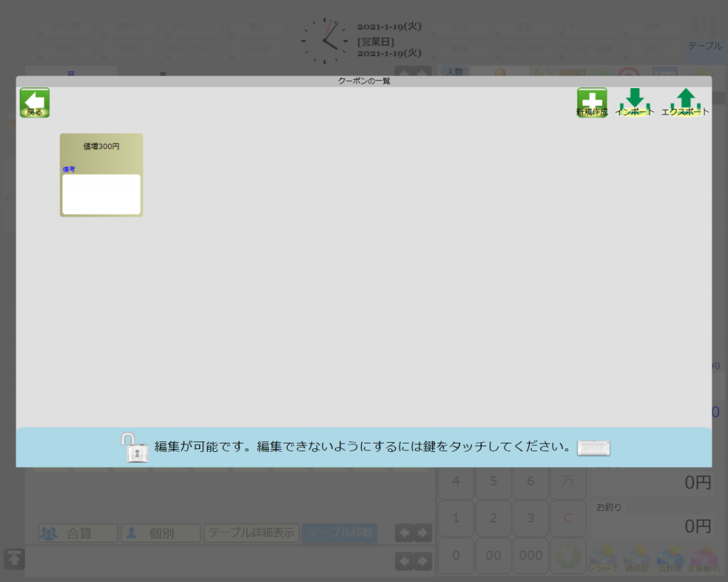Screen dimensions: 728x582
Task: Click the analog clock at the top
Action: coord(323,41)
